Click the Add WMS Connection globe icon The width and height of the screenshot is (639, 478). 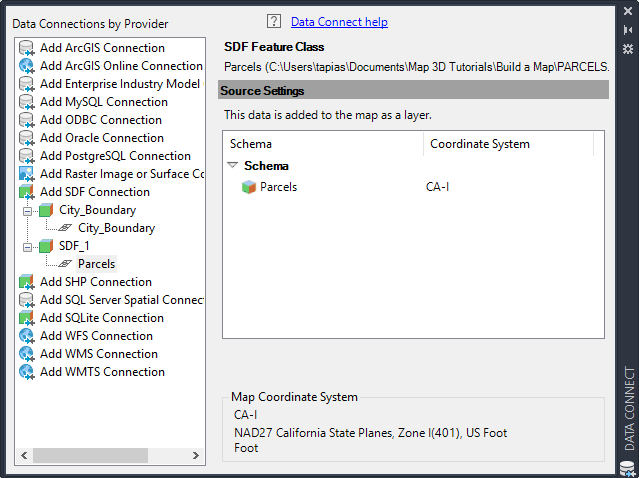(x=27, y=354)
